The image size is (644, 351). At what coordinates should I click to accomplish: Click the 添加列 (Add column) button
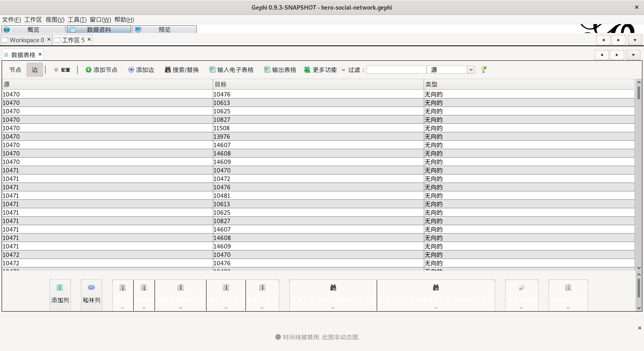60,295
